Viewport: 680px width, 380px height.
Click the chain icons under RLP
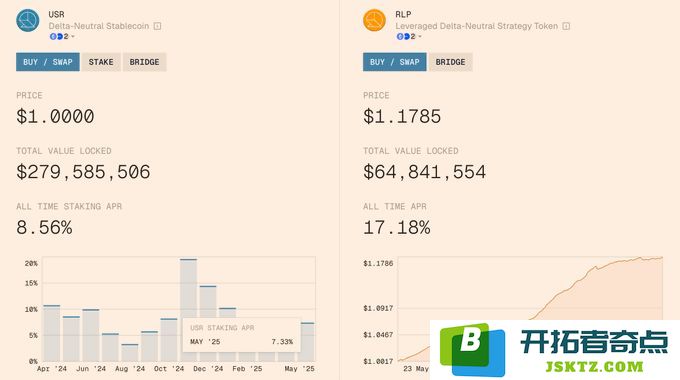click(x=403, y=36)
